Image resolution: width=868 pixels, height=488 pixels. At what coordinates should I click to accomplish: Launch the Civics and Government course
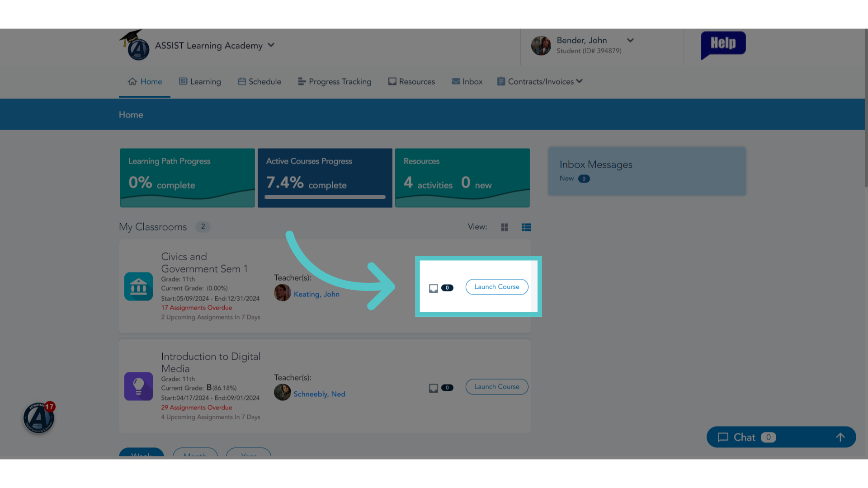pyautogui.click(x=497, y=287)
